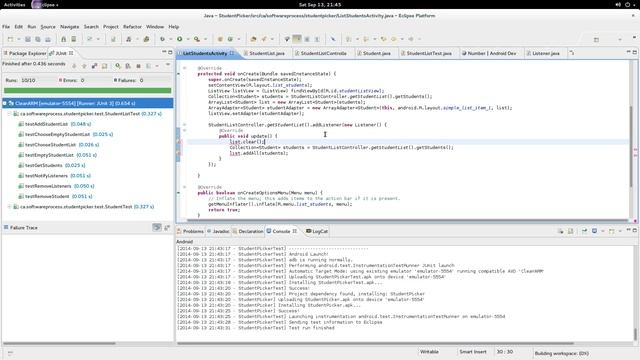Screen dimensions: 640x360
Task: Select testRemoveStudent test result
Action: pos(56,196)
